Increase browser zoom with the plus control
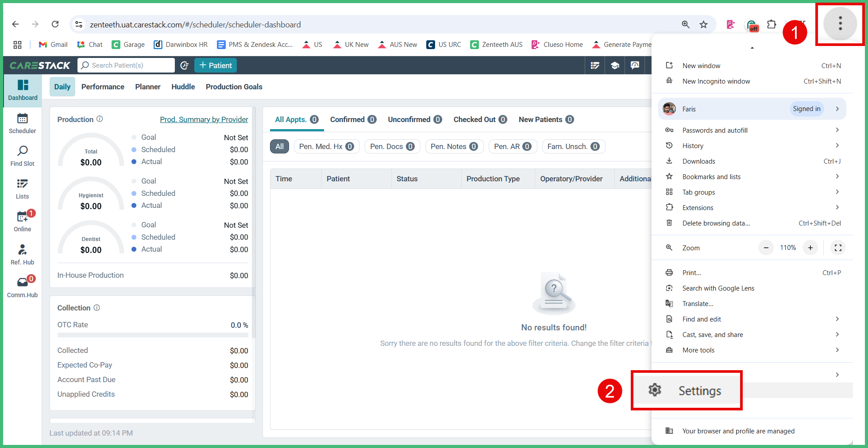Image resolution: width=868 pixels, height=448 pixels. coord(810,248)
